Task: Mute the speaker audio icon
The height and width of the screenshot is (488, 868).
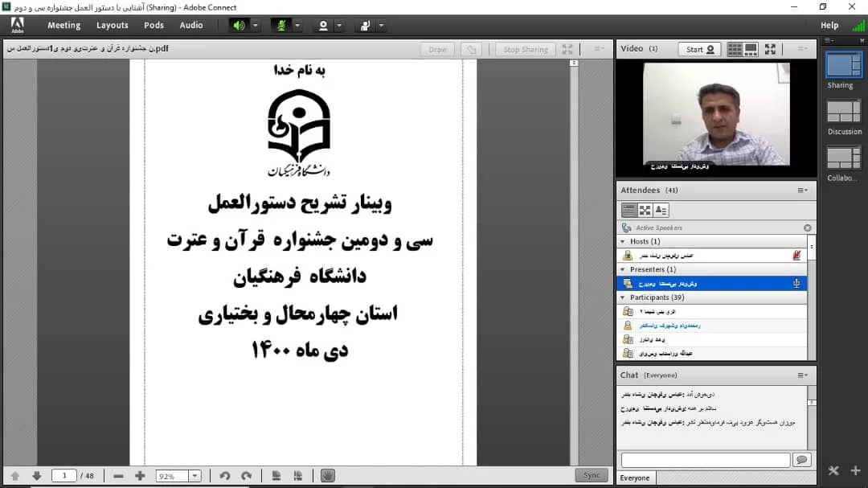Action: pos(239,26)
